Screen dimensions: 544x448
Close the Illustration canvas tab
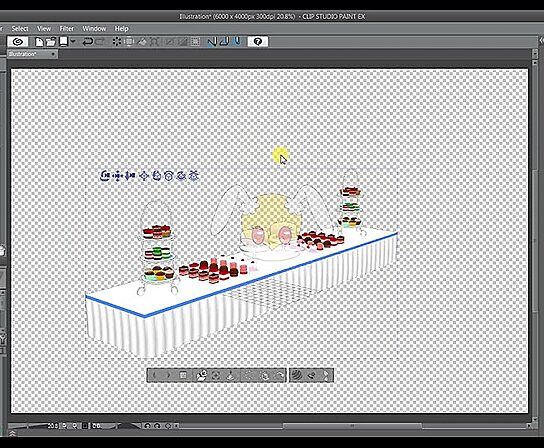[x=53, y=54]
